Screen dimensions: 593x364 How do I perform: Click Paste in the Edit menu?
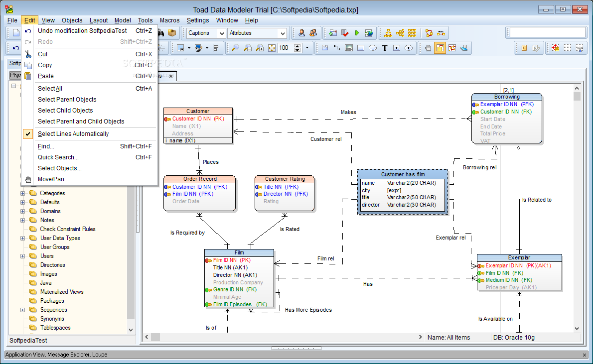[89, 76]
